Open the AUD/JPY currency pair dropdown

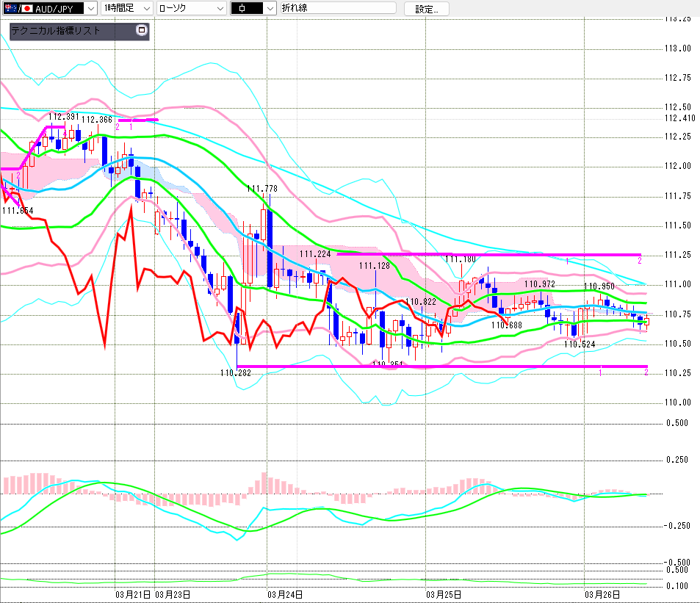[90, 9]
